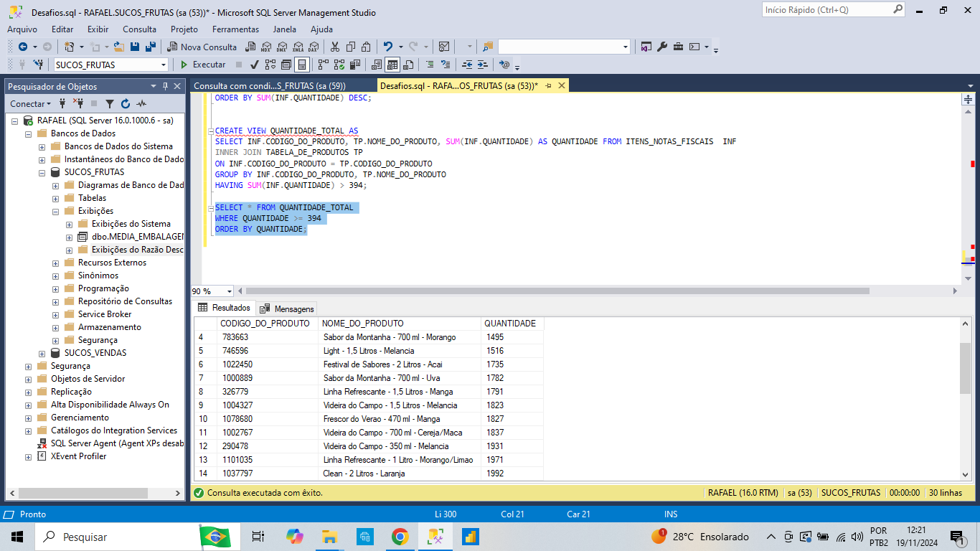Select Results to File output mode
980x551 pixels.
(x=408, y=65)
